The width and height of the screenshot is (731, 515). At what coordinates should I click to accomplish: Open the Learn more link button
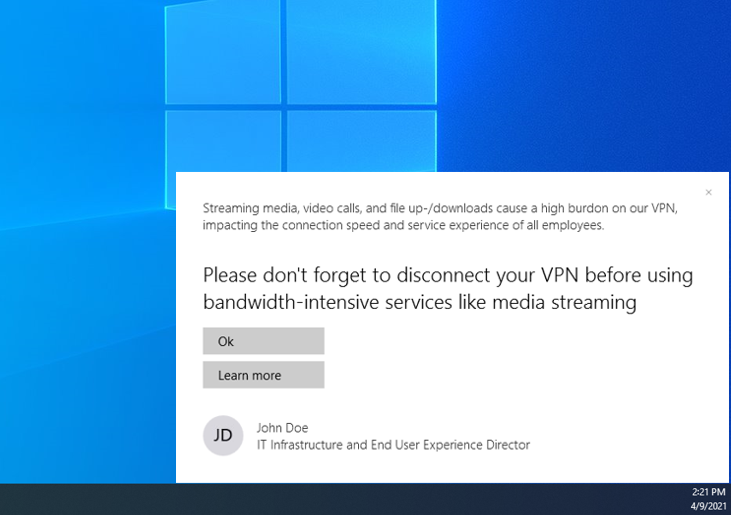tap(263, 375)
